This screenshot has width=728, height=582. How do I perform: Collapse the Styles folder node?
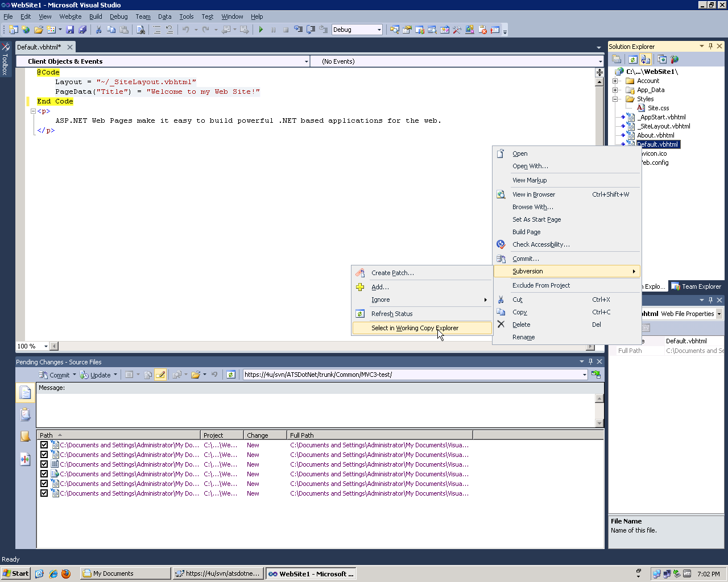point(615,99)
